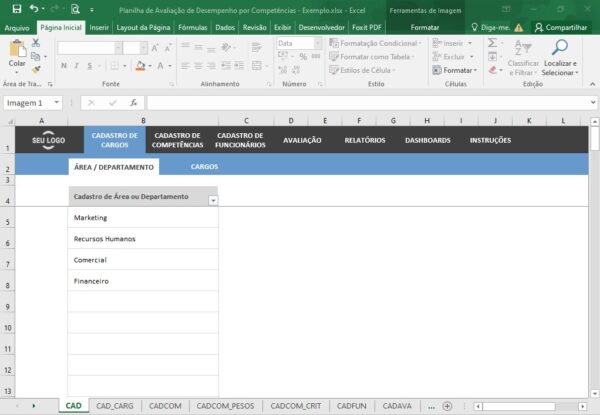Viewport: 600px width, 415px height.
Task: Select the CARGOS sub-tab
Action: 204,167
